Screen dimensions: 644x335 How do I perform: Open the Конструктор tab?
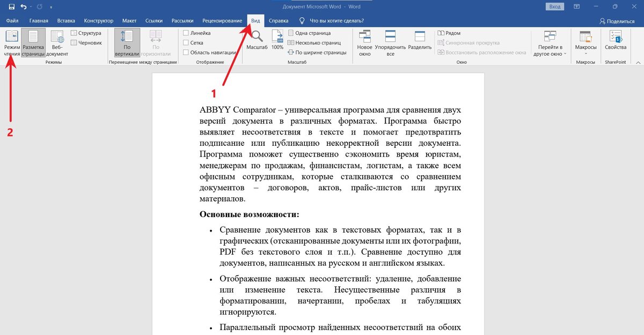click(x=98, y=21)
